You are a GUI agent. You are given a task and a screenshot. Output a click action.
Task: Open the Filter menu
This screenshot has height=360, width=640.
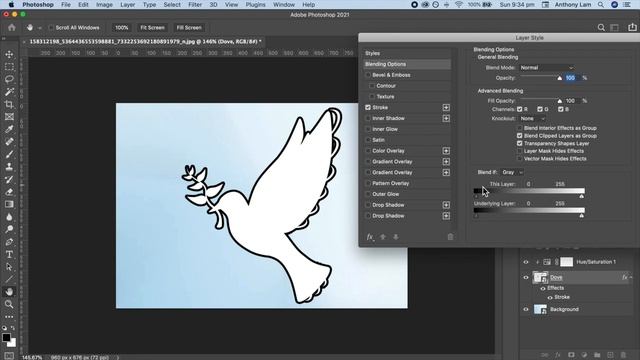pyautogui.click(x=195, y=4)
